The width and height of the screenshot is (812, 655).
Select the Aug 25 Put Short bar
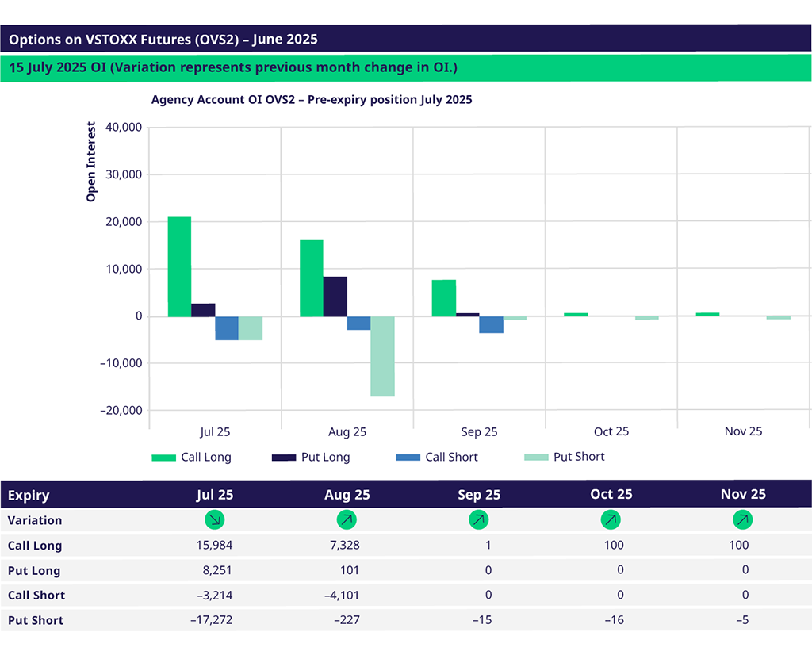click(x=382, y=356)
